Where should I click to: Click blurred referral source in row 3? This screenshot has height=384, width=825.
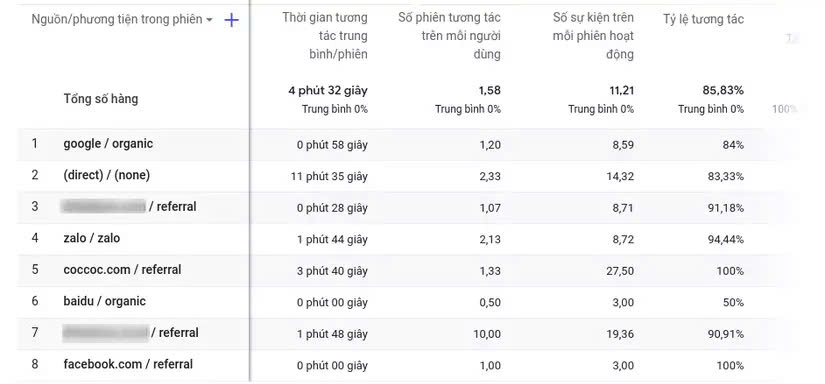(x=103, y=206)
